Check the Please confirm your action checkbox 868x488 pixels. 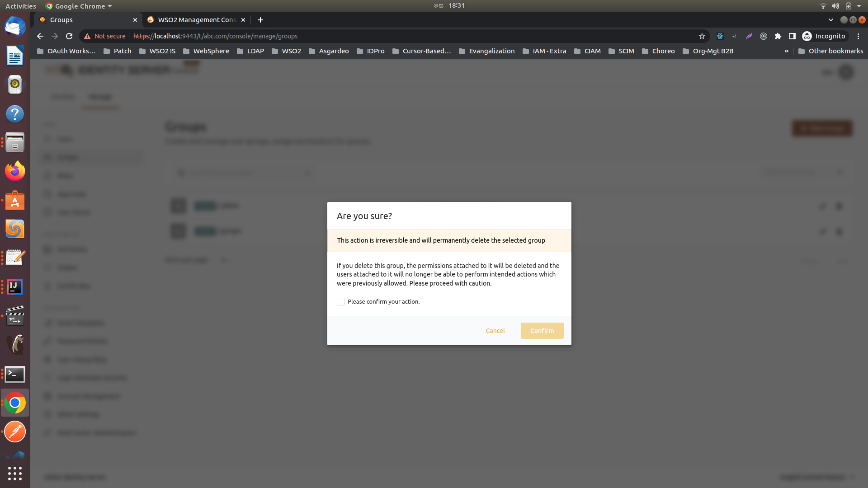click(x=340, y=301)
